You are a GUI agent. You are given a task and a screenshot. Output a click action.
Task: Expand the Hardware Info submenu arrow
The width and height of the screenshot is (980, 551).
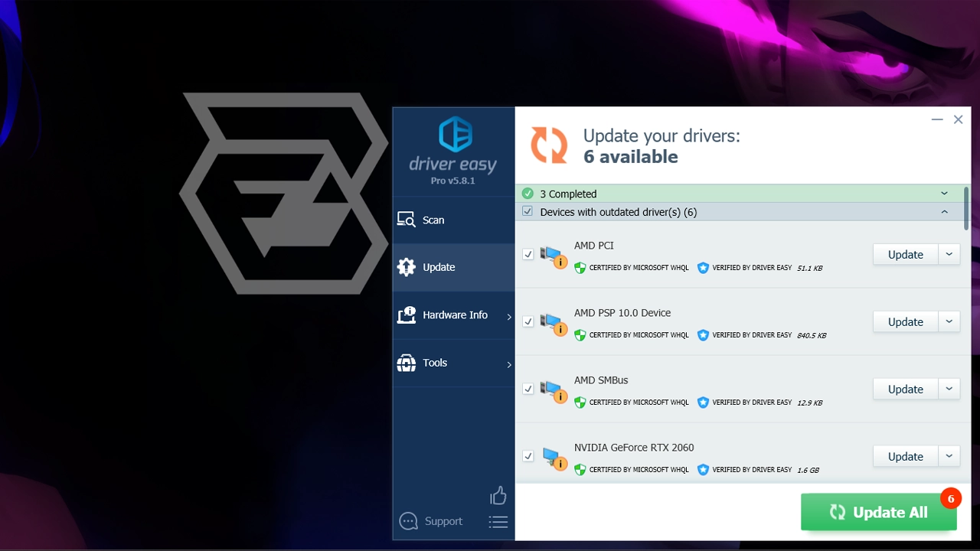[x=509, y=317]
